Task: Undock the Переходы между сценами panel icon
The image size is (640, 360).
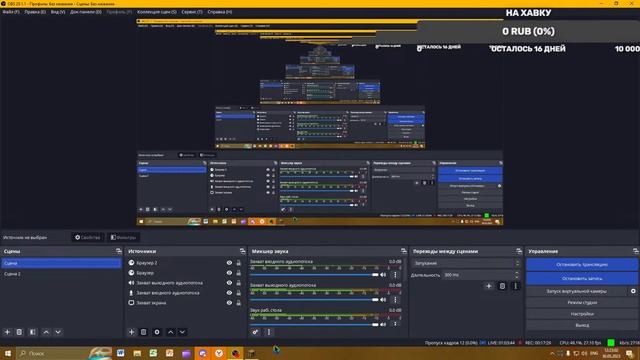Action: (519, 251)
